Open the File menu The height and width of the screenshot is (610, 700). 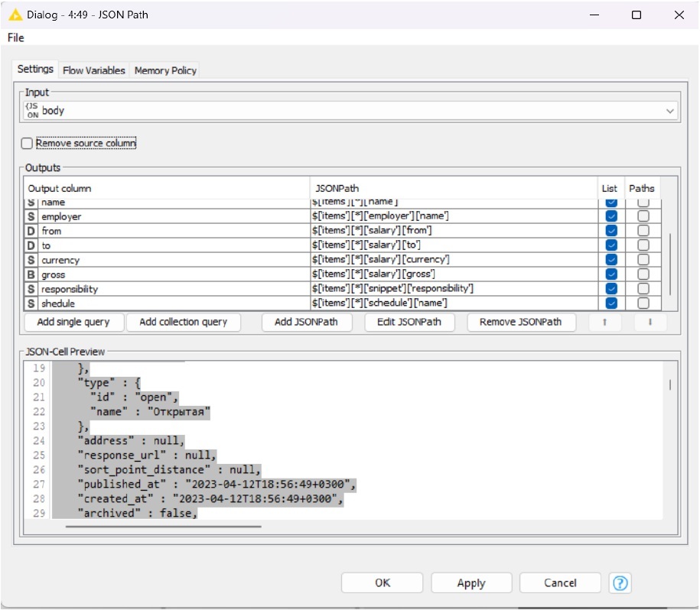click(16, 37)
